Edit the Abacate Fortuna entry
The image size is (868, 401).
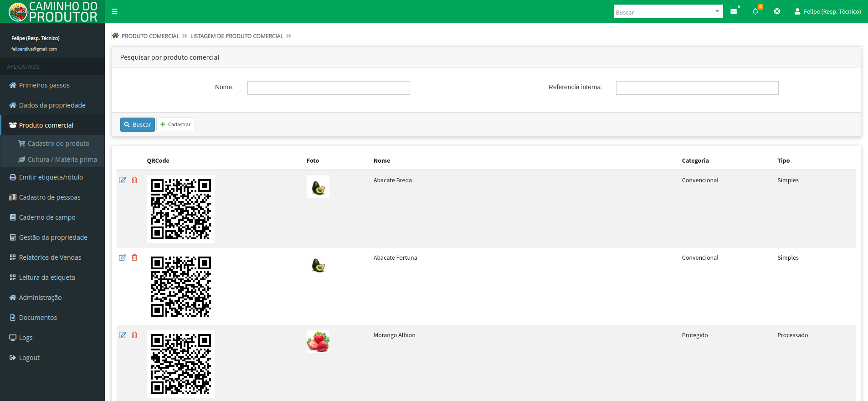(x=122, y=257)
